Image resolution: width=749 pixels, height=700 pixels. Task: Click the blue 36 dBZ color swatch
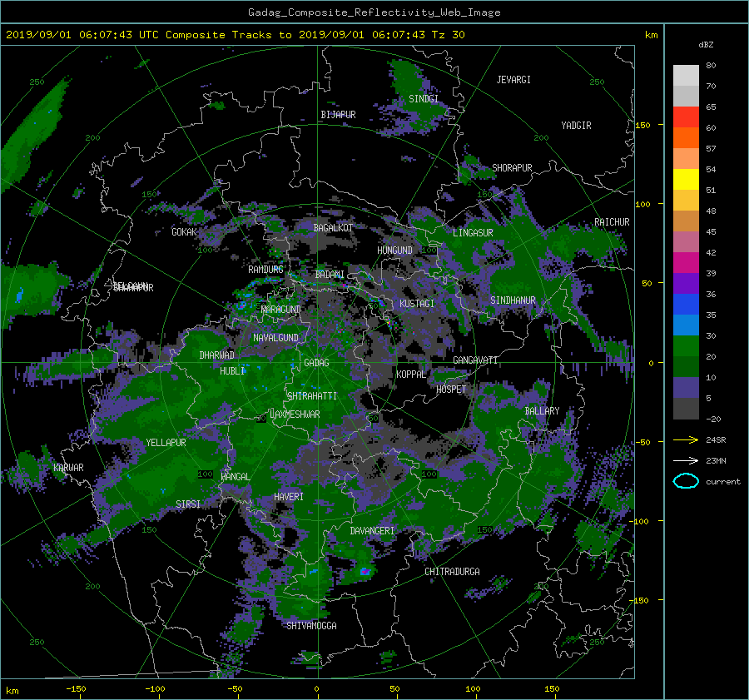pyautogui.click(x=686, y=304)
